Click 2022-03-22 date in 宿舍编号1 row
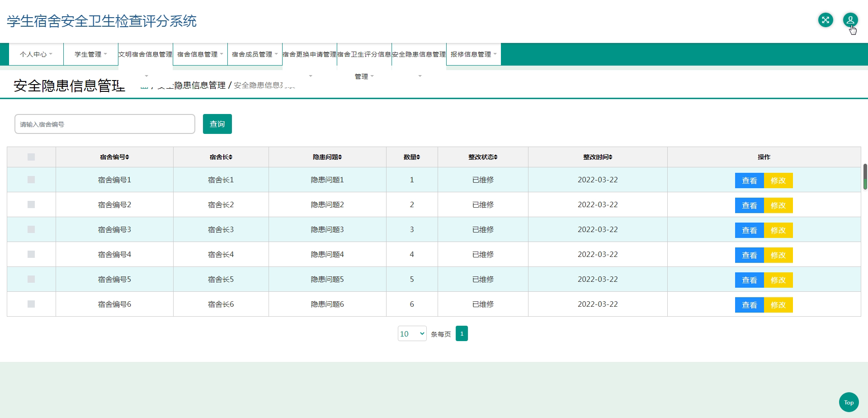The width and height of the screenshot is (868, 418). [x=598, y=180]
